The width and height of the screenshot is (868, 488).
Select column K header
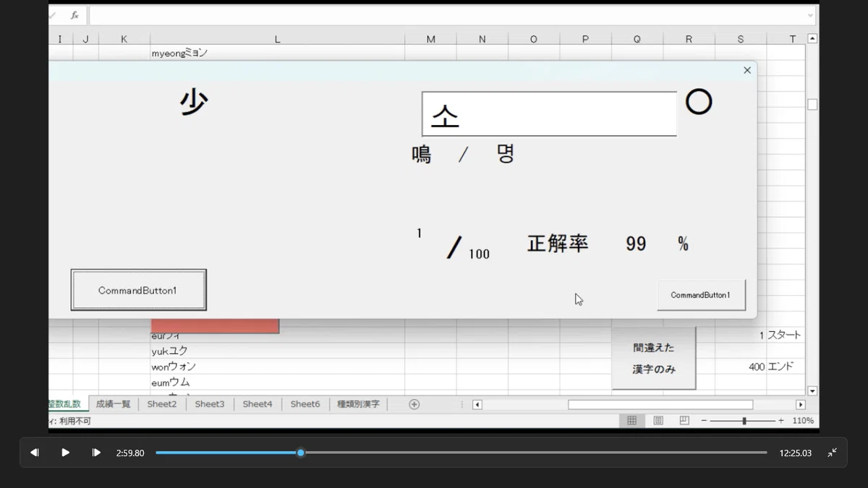tap(124, 39)
